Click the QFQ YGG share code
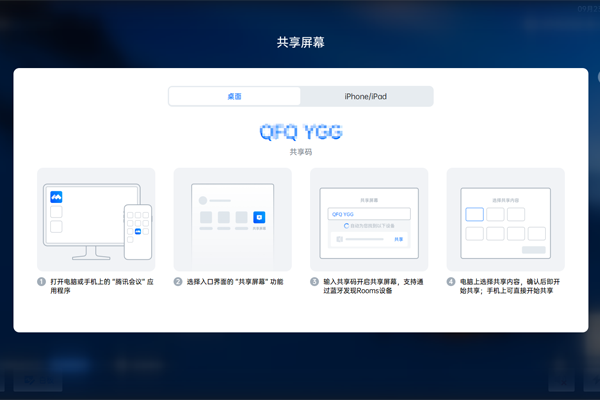Image resolution: width=600 pixels, height=400 pixels. [300, 132]
